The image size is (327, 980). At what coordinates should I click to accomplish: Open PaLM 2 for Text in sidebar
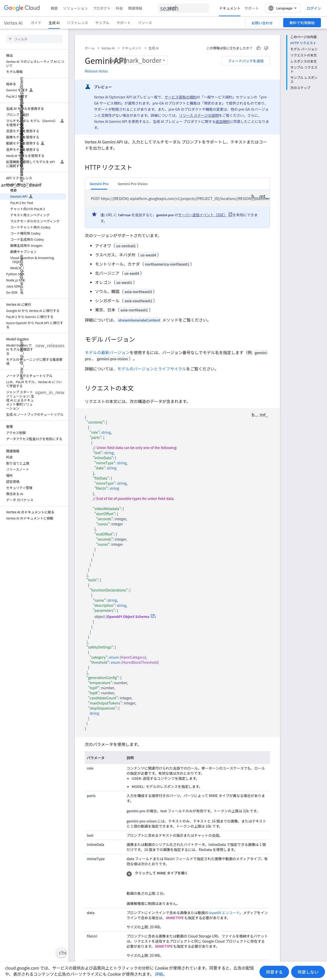[22, 203]
